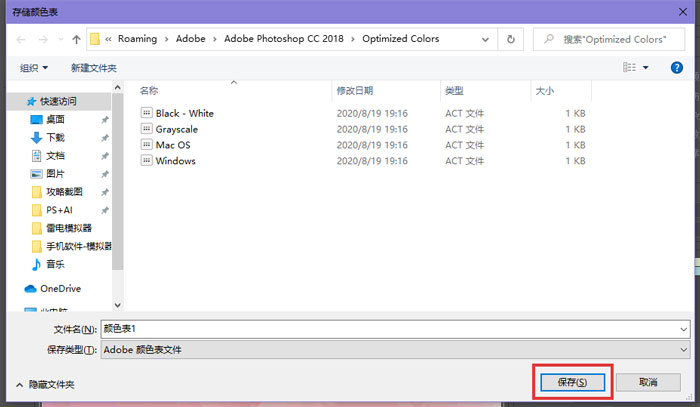Collapse folders with 隐藏文件夹 toggle

(45, 384)
